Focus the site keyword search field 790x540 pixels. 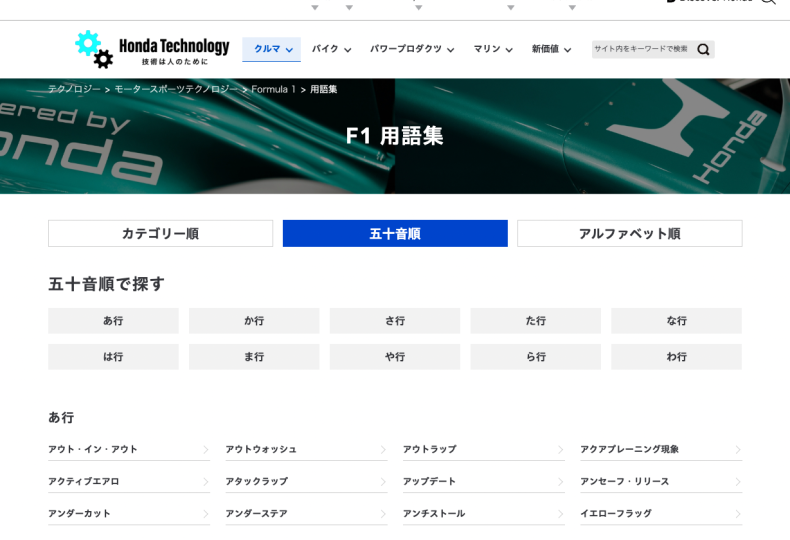[642, 49]
